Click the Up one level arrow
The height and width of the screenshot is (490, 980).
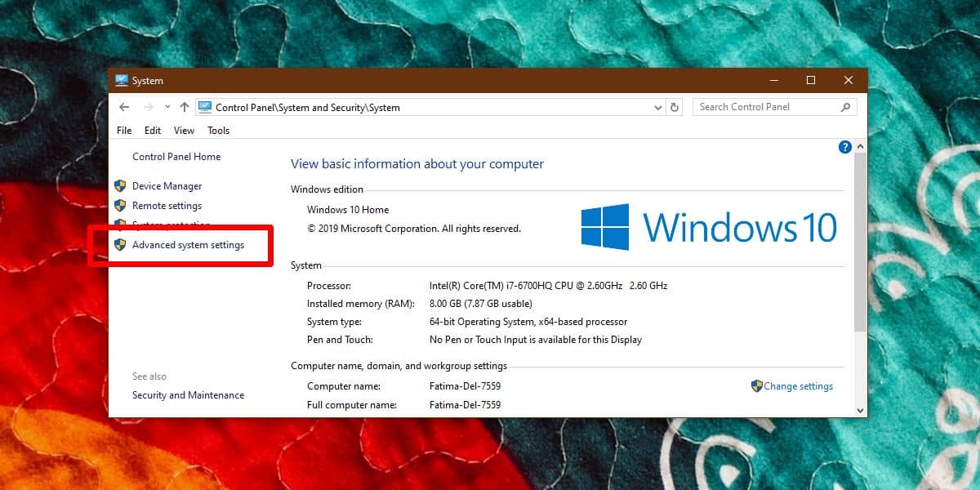click(x=185, y=107)
